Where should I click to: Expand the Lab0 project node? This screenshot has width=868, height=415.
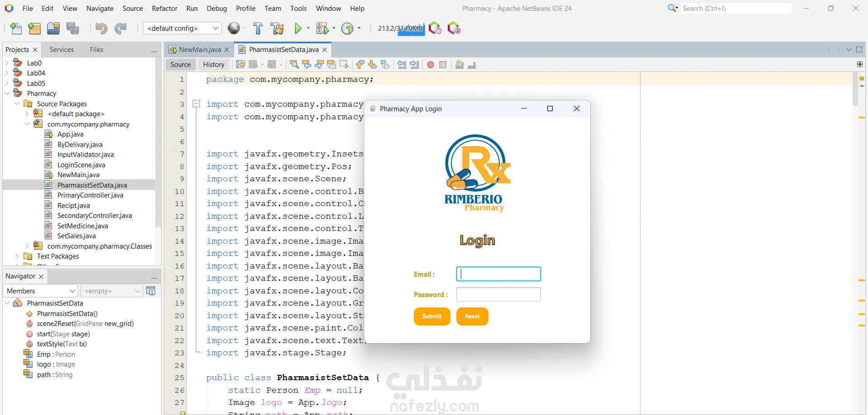coord(7,63)
